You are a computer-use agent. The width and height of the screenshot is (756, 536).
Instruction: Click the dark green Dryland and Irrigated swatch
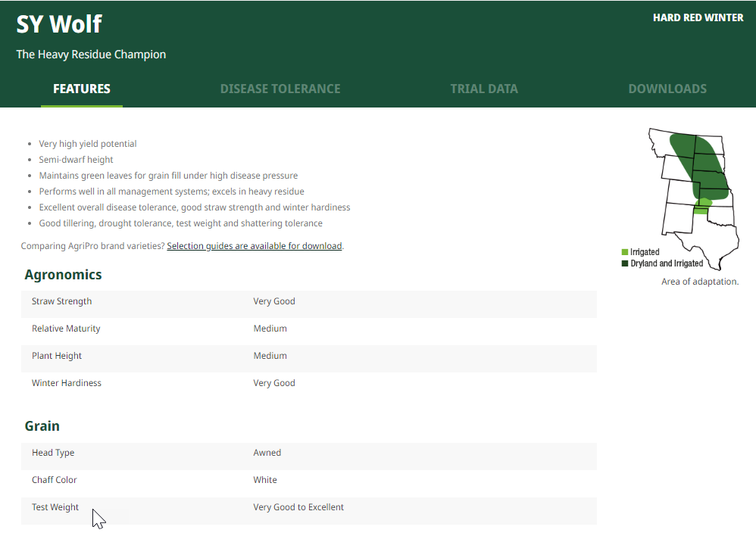(x=625, y=263)
